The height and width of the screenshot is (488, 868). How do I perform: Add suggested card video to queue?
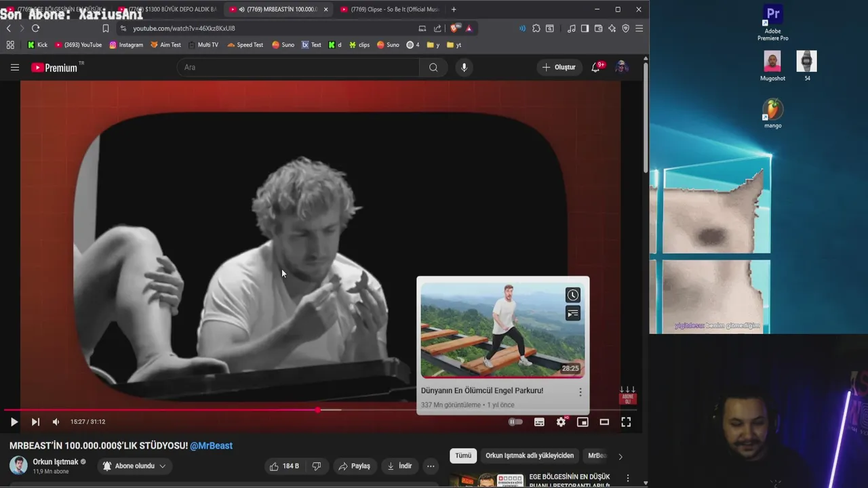[573, 313]
